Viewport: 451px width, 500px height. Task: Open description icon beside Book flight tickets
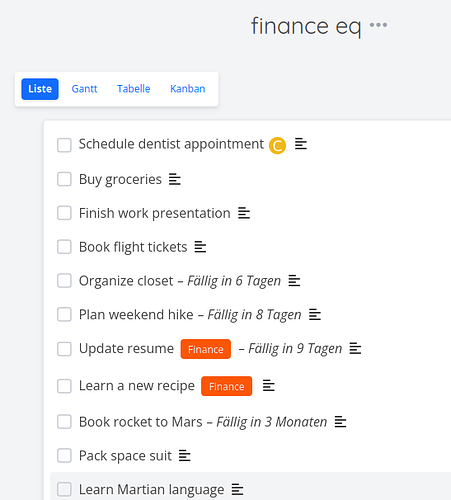click(200, 247)
